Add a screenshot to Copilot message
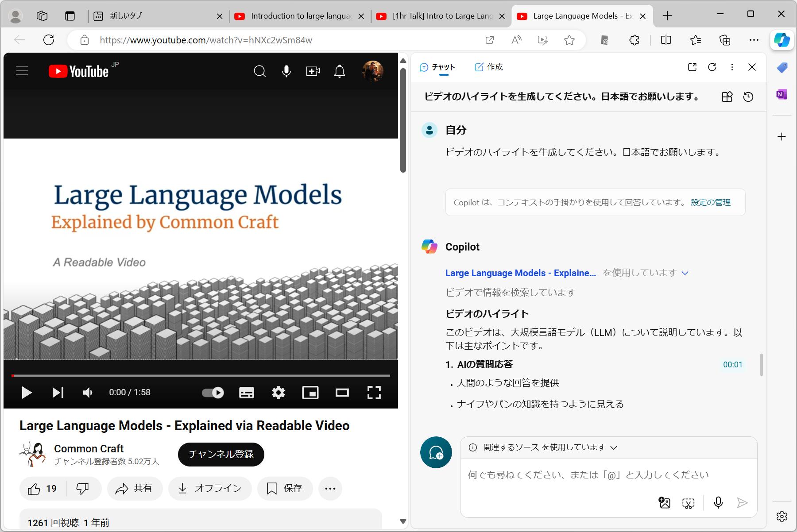The height and width of the screenshot is (532, 797). pyautogui.click(x=689, y=503)
